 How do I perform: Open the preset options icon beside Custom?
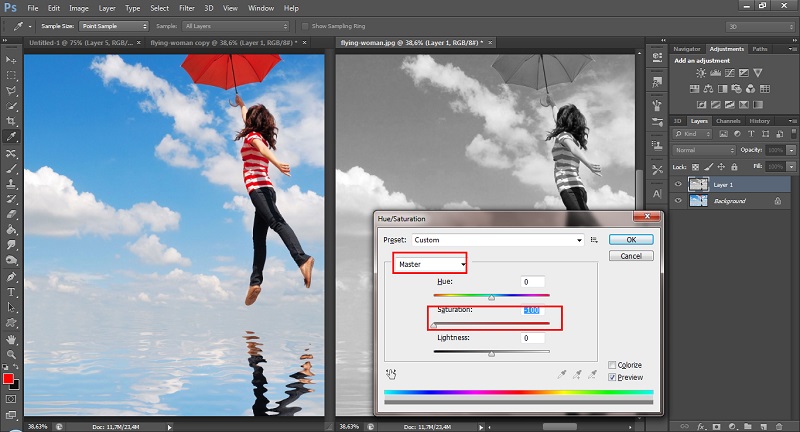[x=594, y=240]
